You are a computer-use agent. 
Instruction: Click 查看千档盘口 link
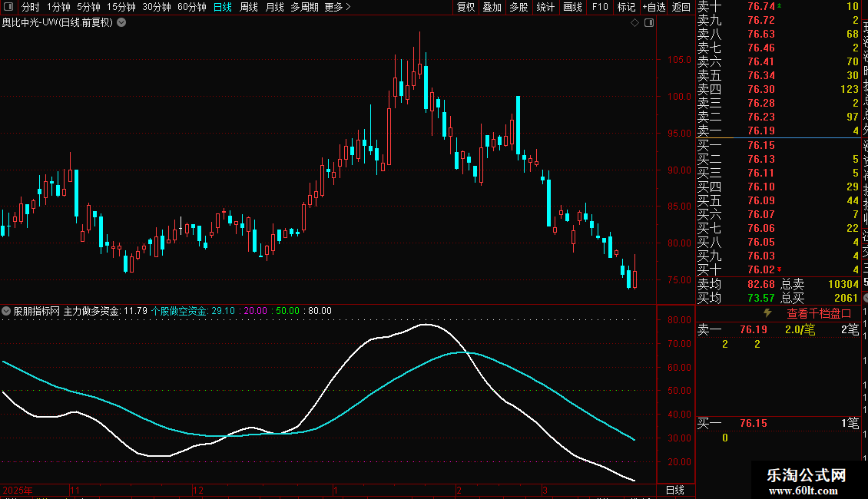[x=819, y=313]
